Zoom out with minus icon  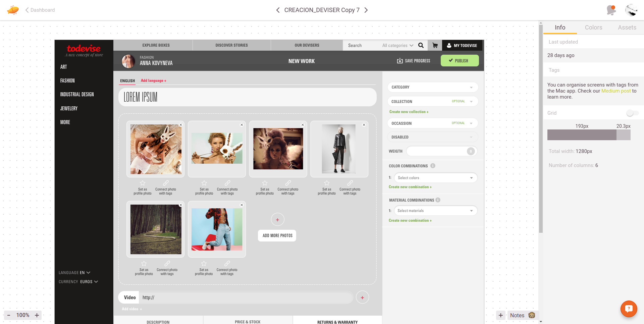9,315
